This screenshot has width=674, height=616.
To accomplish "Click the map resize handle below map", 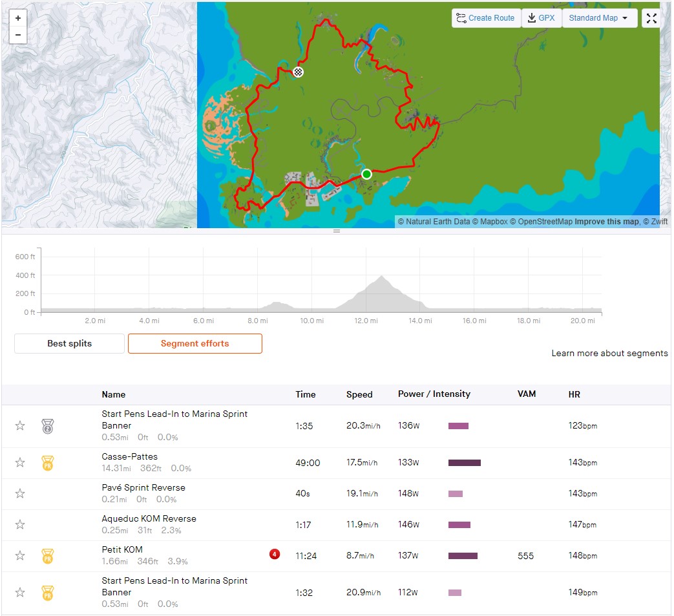I will (337, 231).
